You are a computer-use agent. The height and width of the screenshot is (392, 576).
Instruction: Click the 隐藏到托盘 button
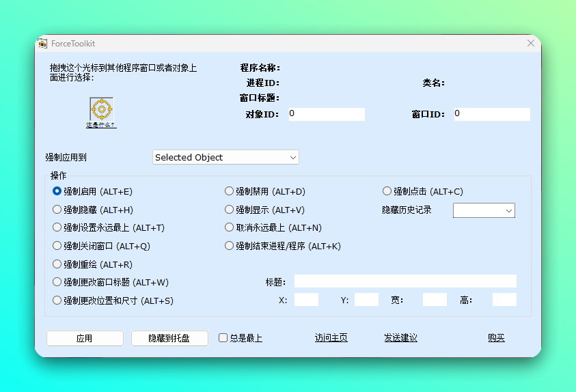[169, 338]
